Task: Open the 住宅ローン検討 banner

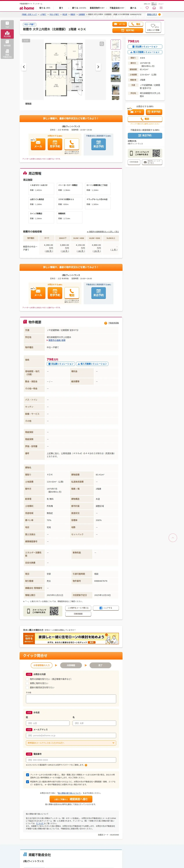Action: coord(71,639)
